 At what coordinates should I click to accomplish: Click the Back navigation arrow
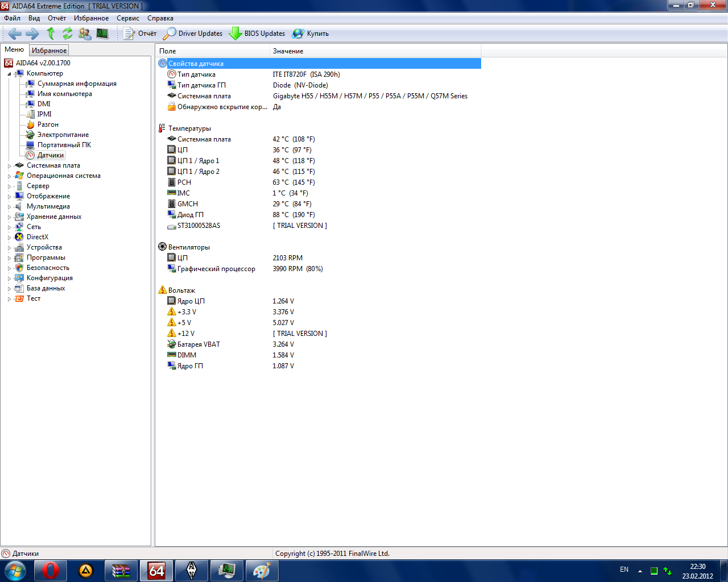pyautogui.click(x=15, y=34)
